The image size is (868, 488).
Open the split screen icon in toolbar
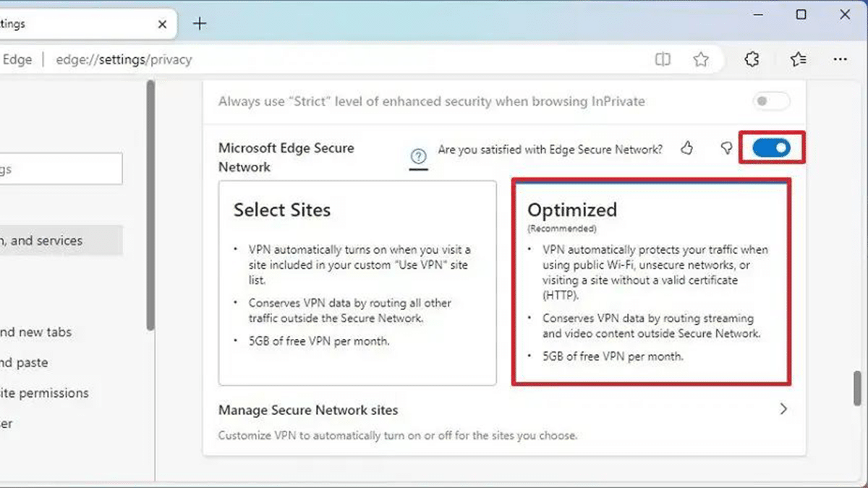tap(663, 59)
